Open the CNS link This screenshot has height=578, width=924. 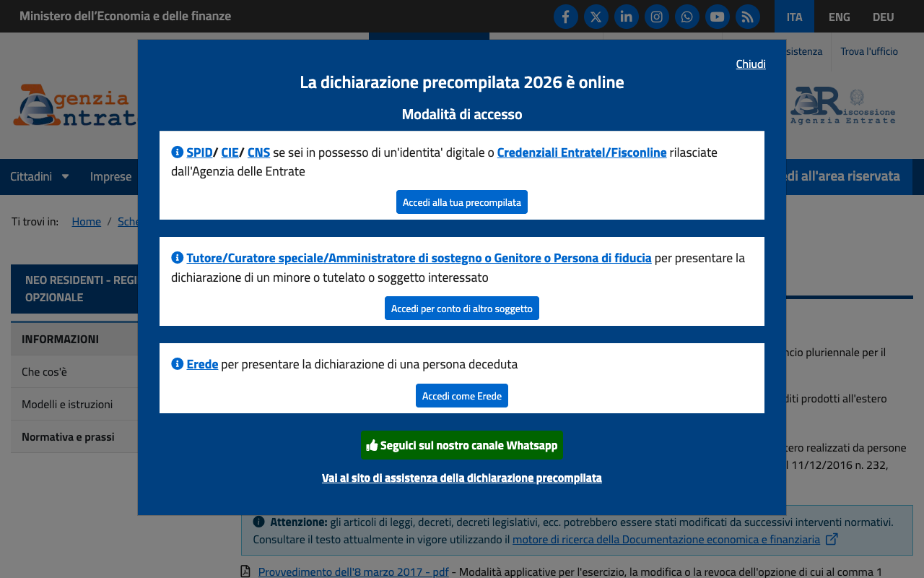[258, 152]
